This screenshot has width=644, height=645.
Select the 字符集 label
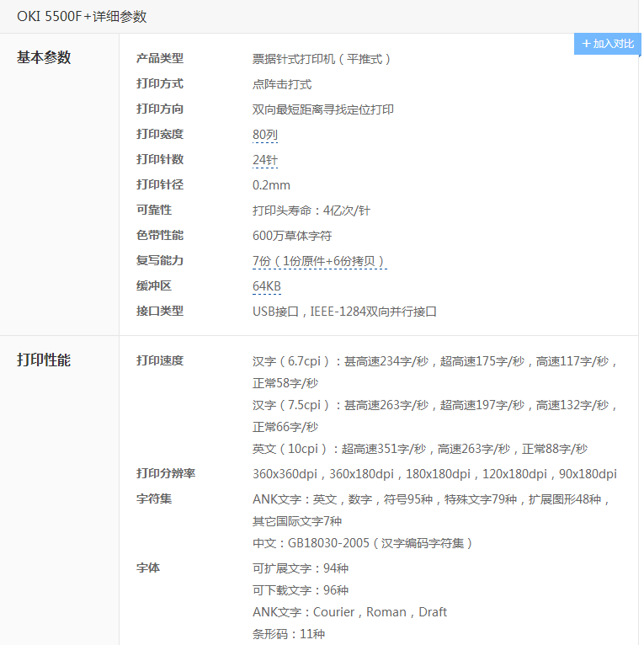[154, 499]
